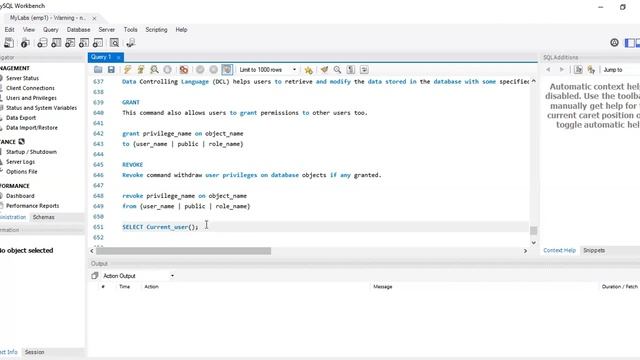Open the Query menu

[51, 30]
